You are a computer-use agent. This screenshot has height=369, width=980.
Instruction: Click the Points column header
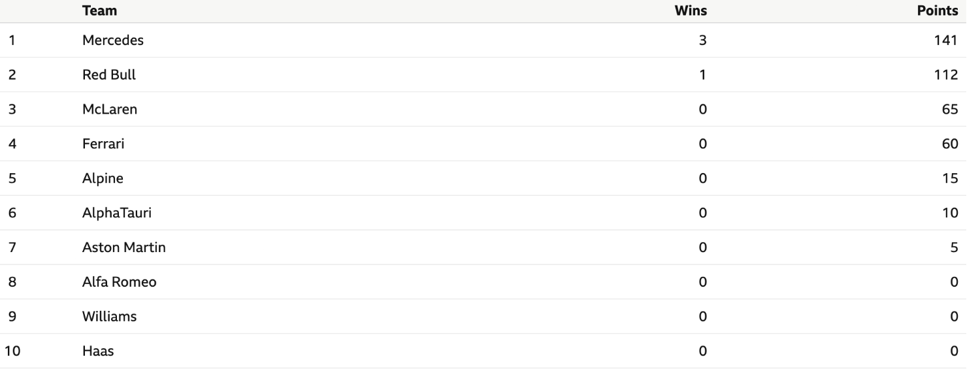coord(938,10)
